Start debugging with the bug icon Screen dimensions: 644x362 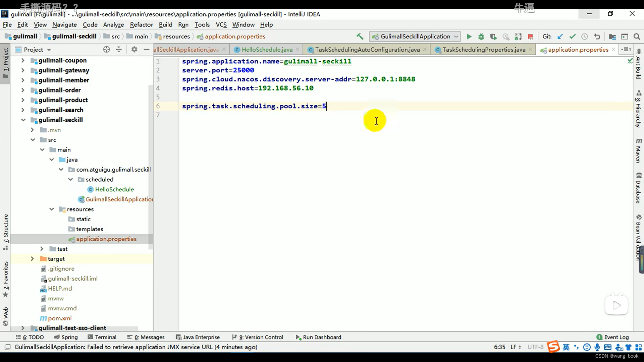481,37
